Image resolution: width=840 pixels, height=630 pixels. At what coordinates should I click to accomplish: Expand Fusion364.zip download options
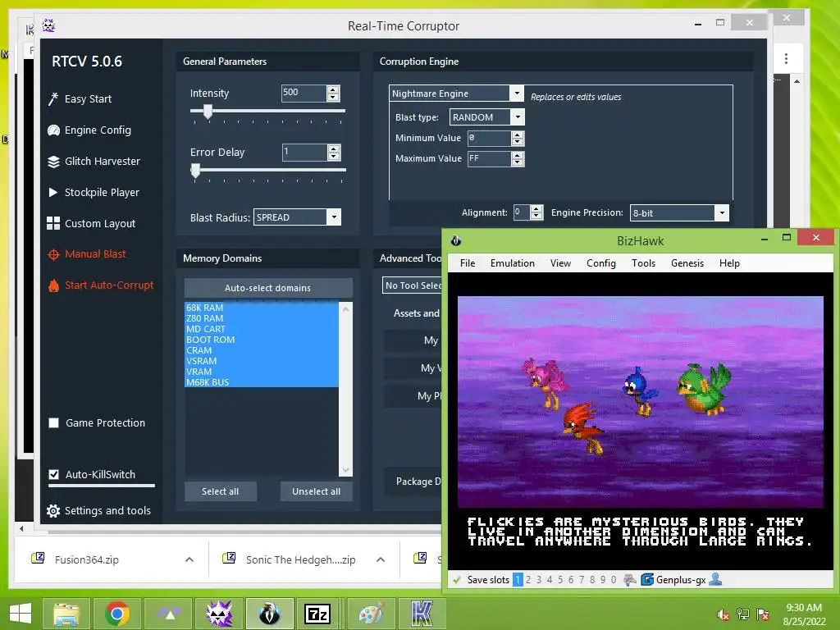click(x=189, y=559)
